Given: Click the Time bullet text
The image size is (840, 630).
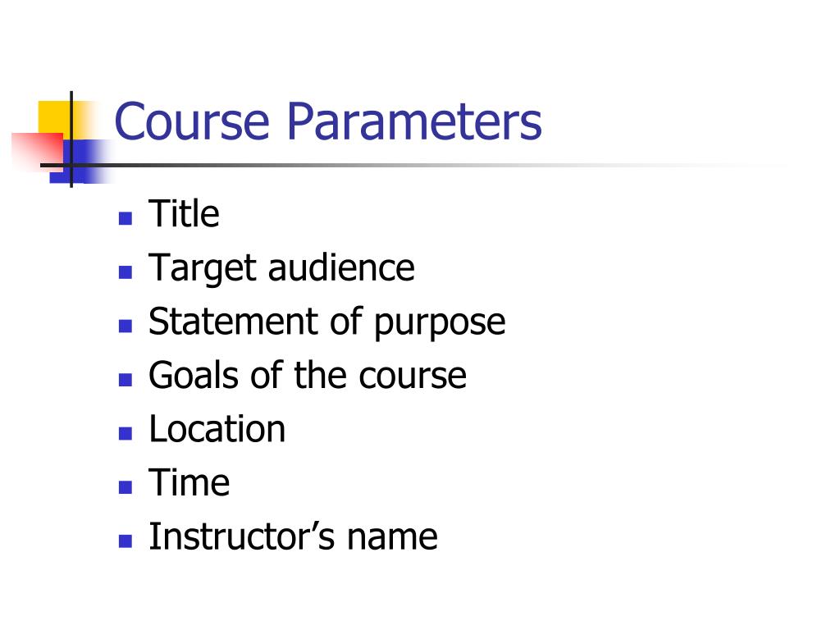Looking at the screenshot, I should tap(189, 482).
